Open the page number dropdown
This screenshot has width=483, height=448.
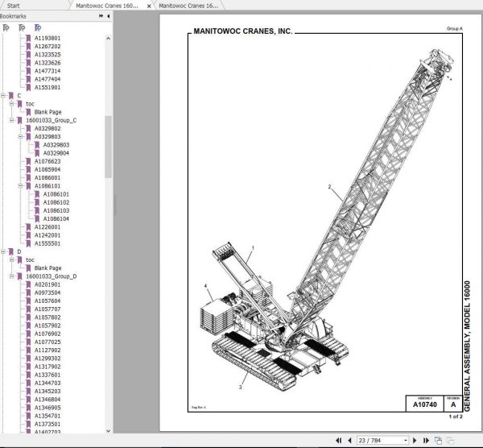point(406,441)
